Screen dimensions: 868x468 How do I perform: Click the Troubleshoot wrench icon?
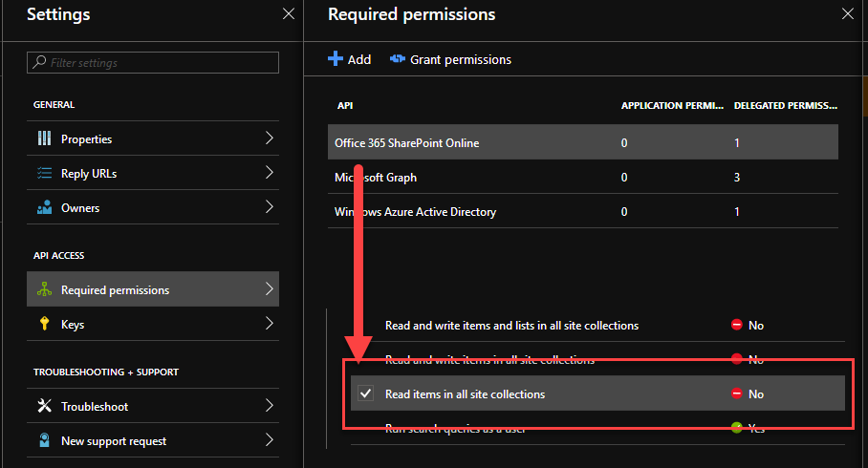pos(44,407)
